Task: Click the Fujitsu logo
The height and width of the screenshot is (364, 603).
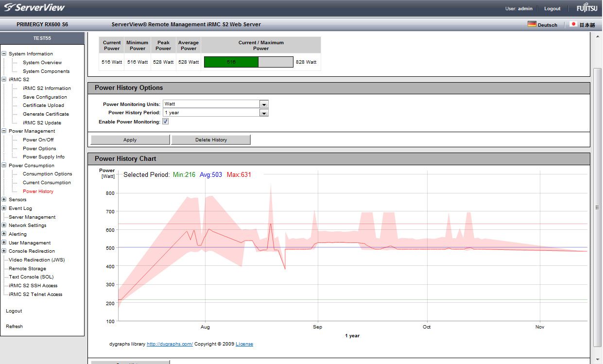Action: (x=587, y=8)
